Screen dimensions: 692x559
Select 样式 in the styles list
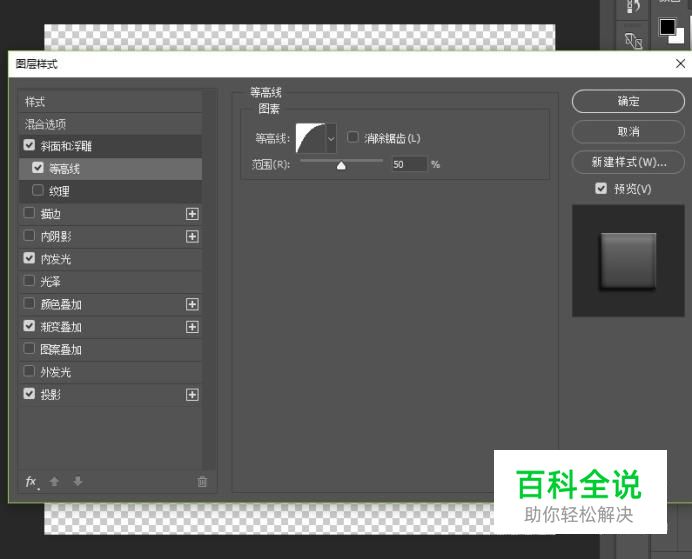pyautogui.click(x=110, y=102)
